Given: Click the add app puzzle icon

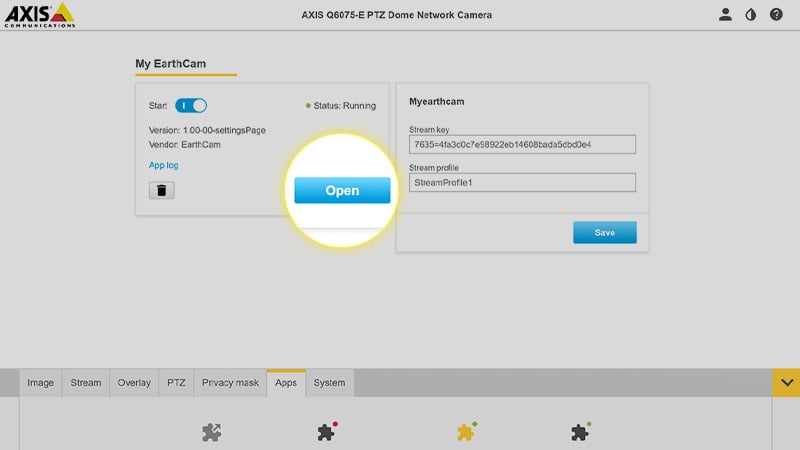Looking at the screenshot, I should point(212,432).
